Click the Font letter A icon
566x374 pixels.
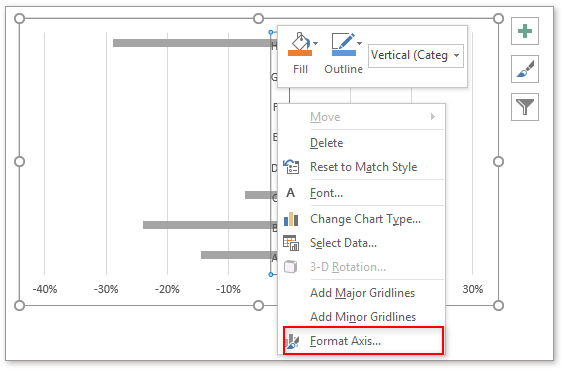coord(291,193)
